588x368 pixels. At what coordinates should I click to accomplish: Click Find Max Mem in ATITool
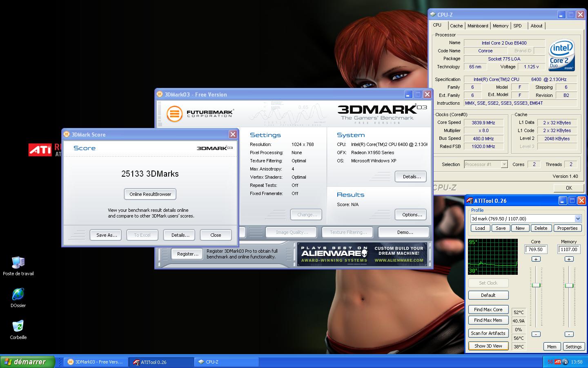coord(488,320)
